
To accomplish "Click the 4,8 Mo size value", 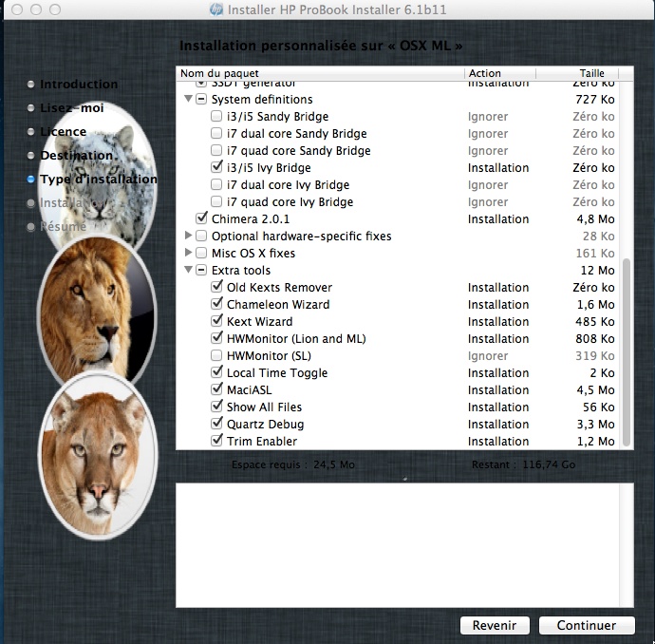I will pyautogui.click(x=596, y=219).
